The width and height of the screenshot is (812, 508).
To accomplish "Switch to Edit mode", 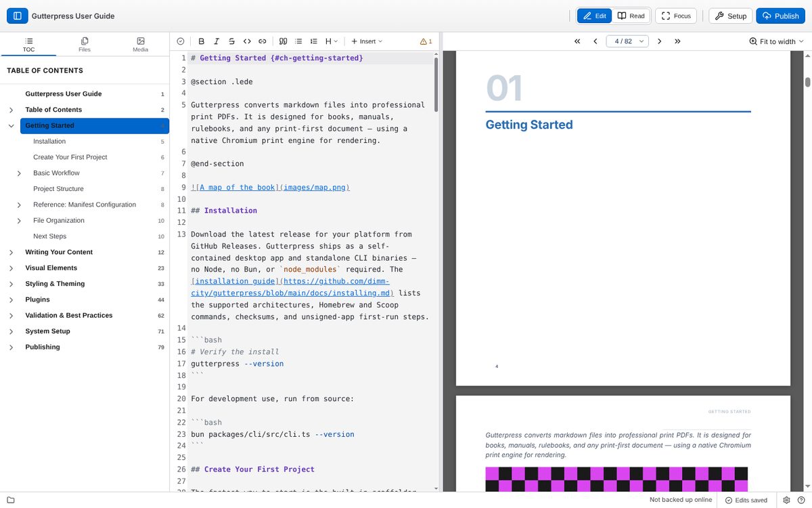I will [x=595, y=16].
